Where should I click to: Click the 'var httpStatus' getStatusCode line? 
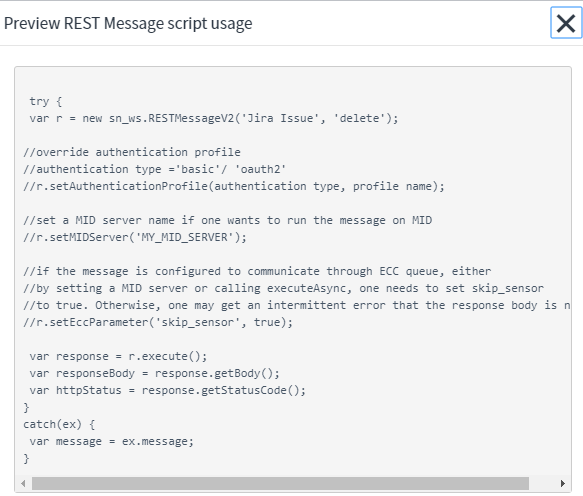coord(168,390)
